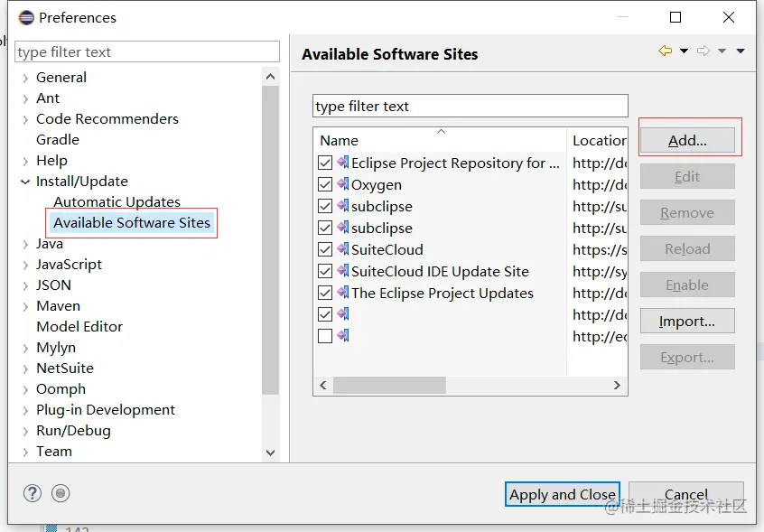Click The Eclipse Project Updates site icon
This screenshot has height=532, width=764.
pos(343,293)
